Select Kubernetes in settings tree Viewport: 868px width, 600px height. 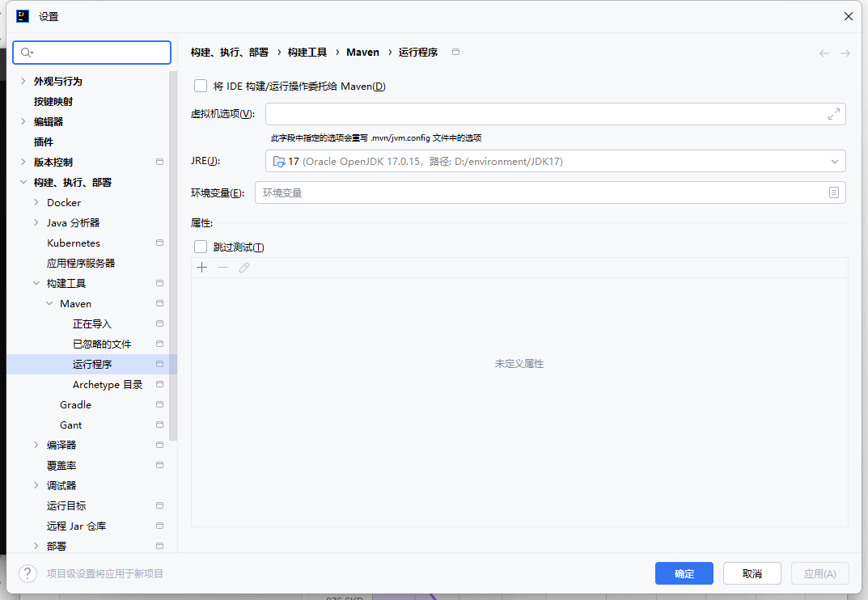74,243
